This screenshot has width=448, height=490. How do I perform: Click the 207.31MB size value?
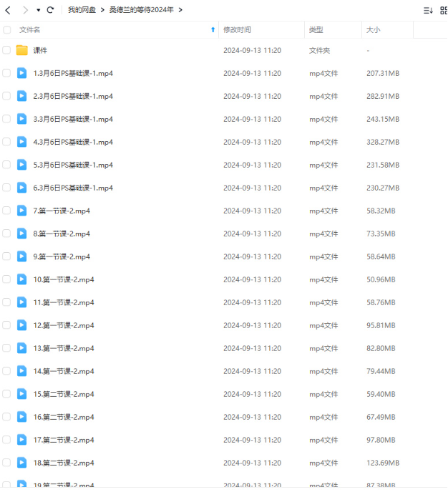coord(383,74)
